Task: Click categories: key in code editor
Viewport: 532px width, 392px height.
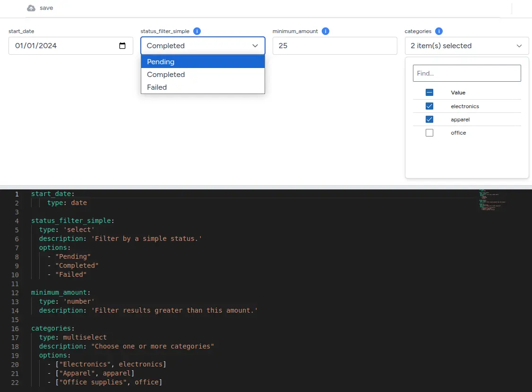Action: click(x=52, y=329)
